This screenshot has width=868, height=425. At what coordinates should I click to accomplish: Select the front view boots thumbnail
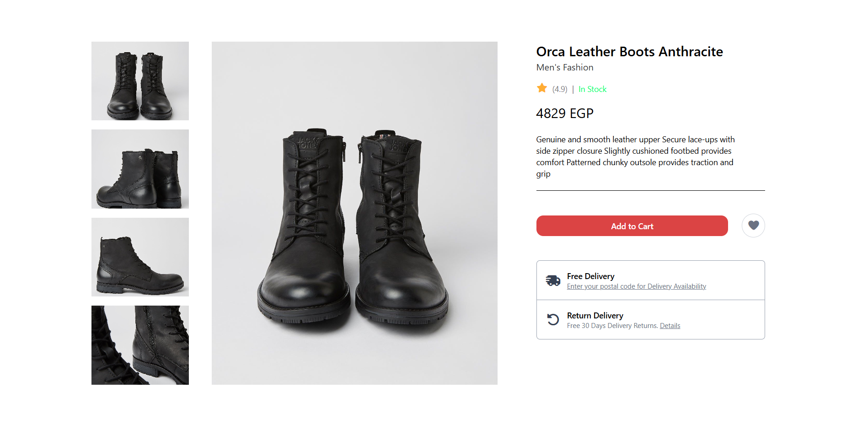pyautogui.click(x=140, y=81)
